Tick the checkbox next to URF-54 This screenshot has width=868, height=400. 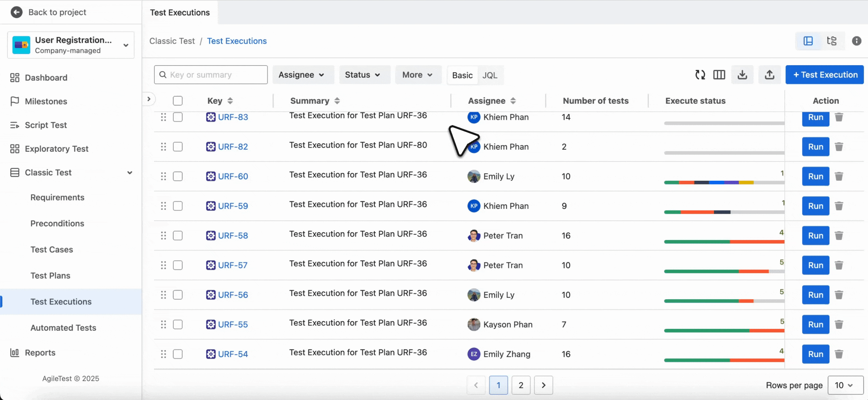click(178, 354)
